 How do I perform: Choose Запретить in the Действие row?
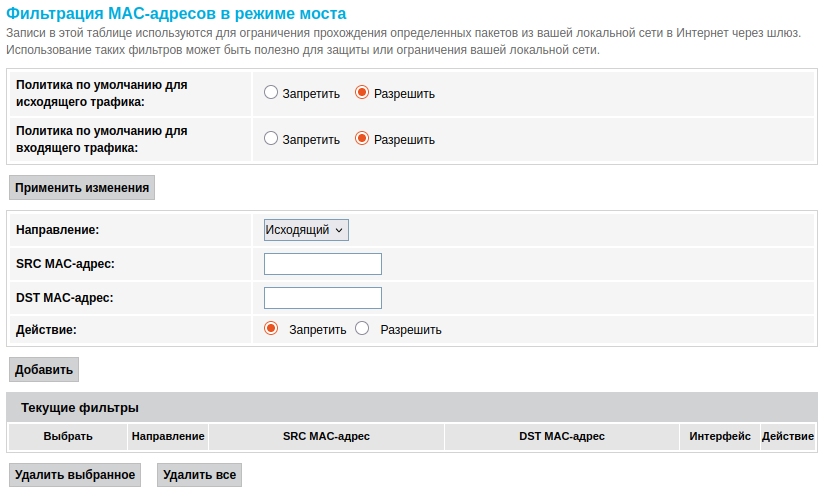tap(271, 328)
